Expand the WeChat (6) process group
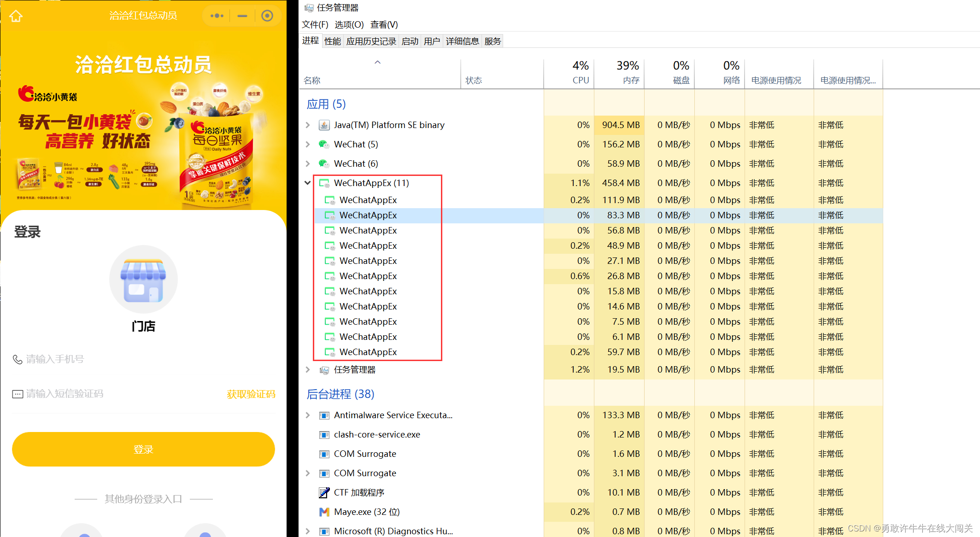 tap(308, 164)
